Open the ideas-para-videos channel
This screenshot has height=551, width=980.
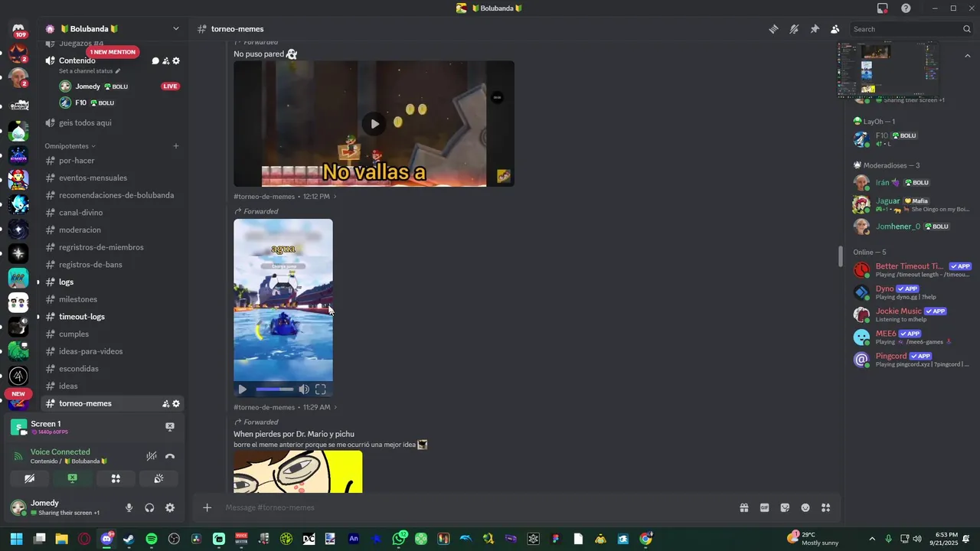[x=113, y=351]
